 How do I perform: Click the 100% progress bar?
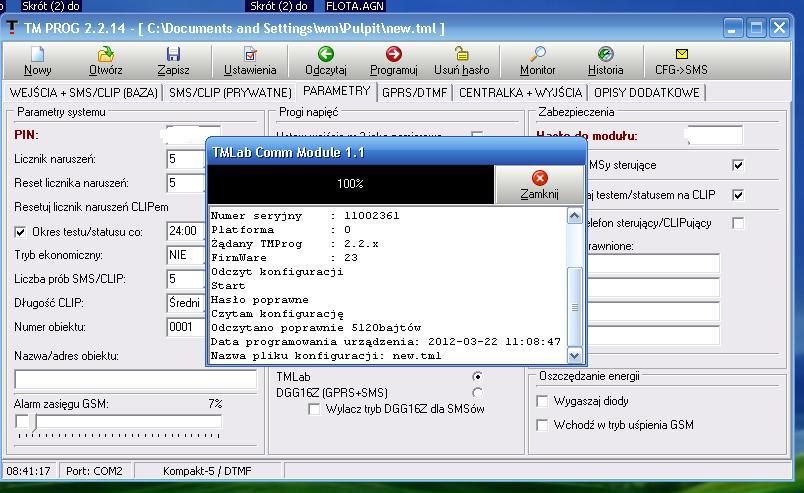click(x=351, y=184)
